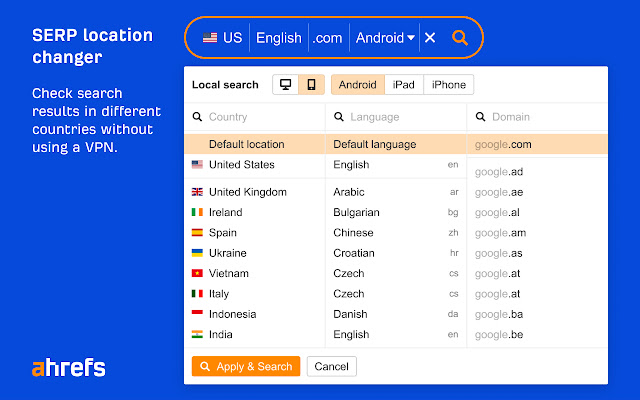Viewport: 640px width, 400px height.
Task: Click the Country field magnifier icon
Action: pos(197,117)
